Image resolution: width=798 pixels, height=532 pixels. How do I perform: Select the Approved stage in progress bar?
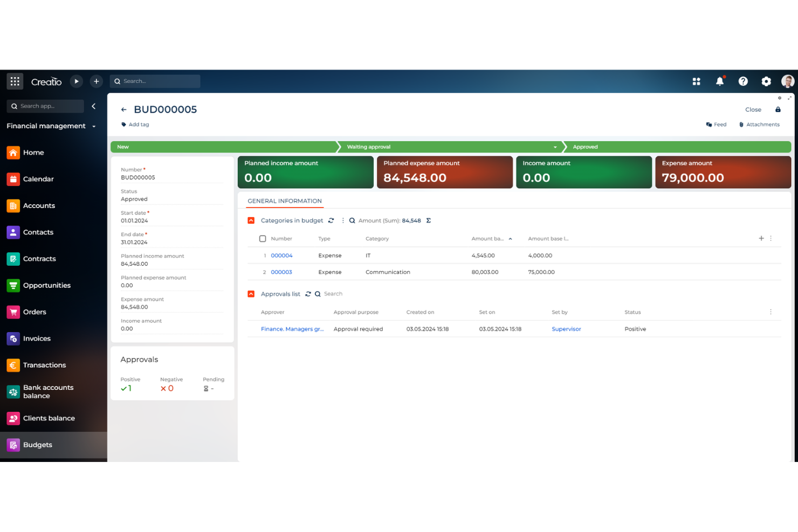coord(678,147)
